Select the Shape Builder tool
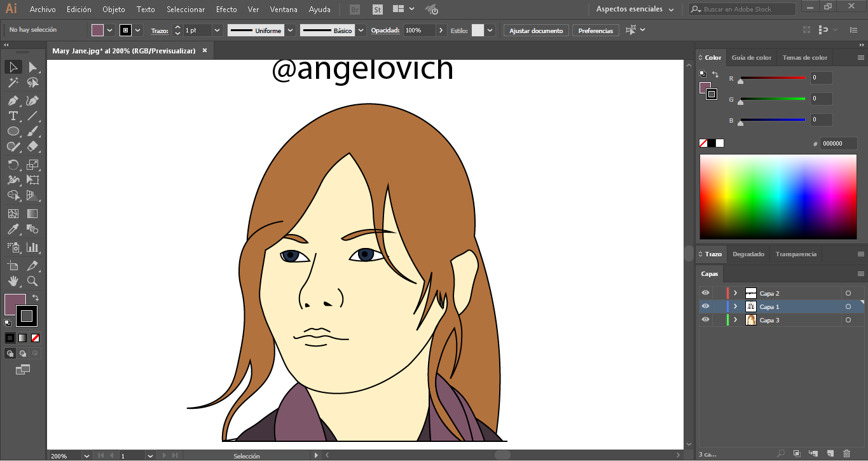The height and width of the screenshot is (461, 868). pos(13,195)
